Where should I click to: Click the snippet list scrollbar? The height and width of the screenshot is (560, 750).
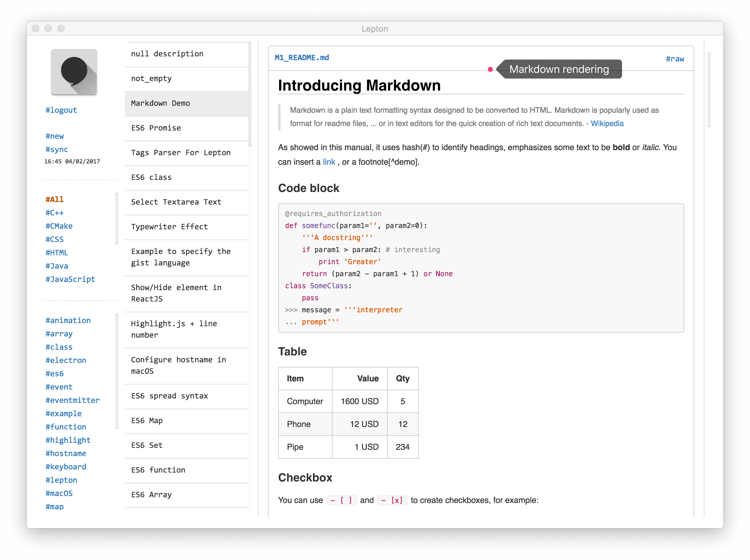click(250, 95)
